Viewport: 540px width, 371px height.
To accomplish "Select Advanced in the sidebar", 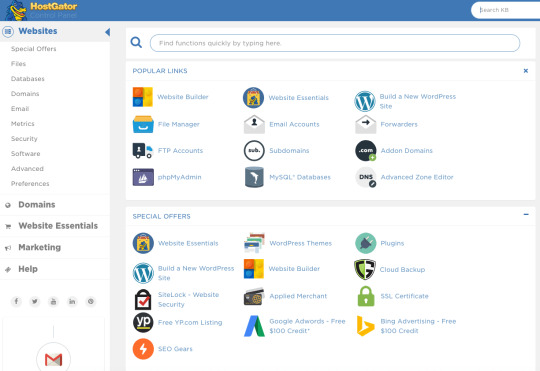I will click(x=27, y=168).
